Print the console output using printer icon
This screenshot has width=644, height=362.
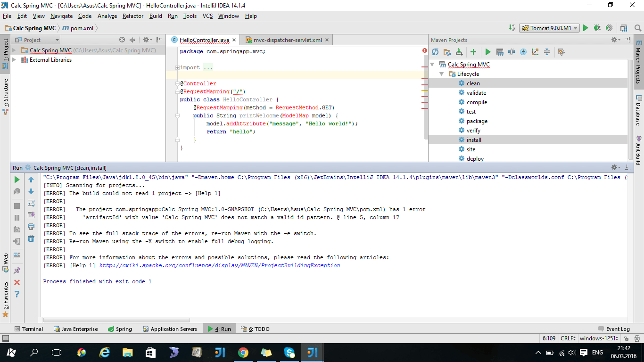click(x=31, y=227)
